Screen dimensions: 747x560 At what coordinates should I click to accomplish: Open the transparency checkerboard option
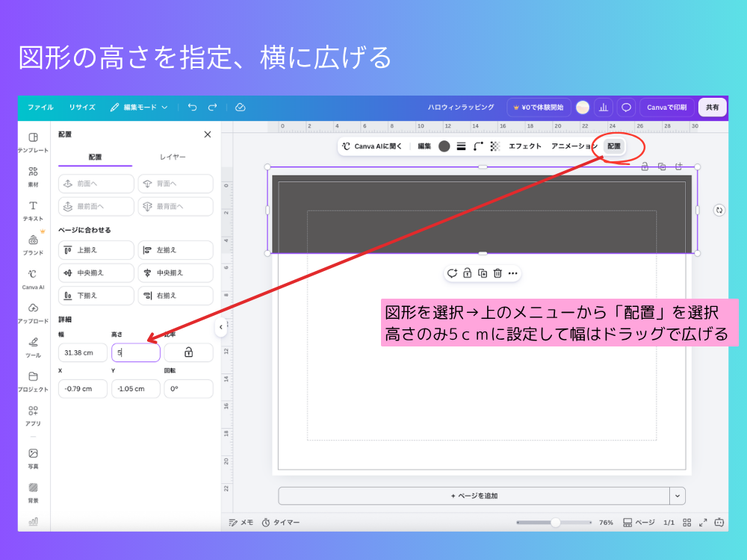pyautogui.click(x=495, y=146)
